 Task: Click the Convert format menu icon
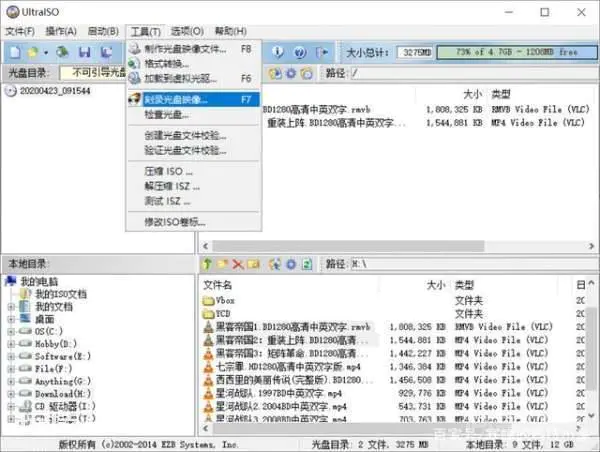pos(134,63)
